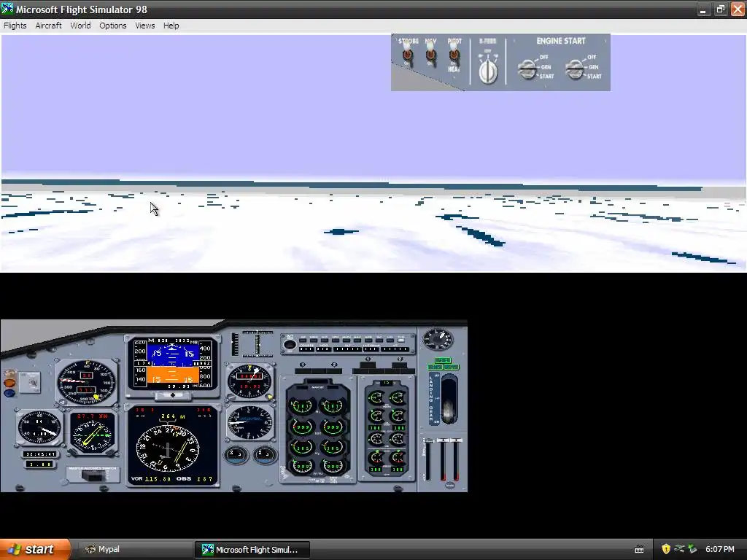This screenshot has width=747, height=560.
Task: Click the VOR frequency 115.80 readout
Action: 158,478
